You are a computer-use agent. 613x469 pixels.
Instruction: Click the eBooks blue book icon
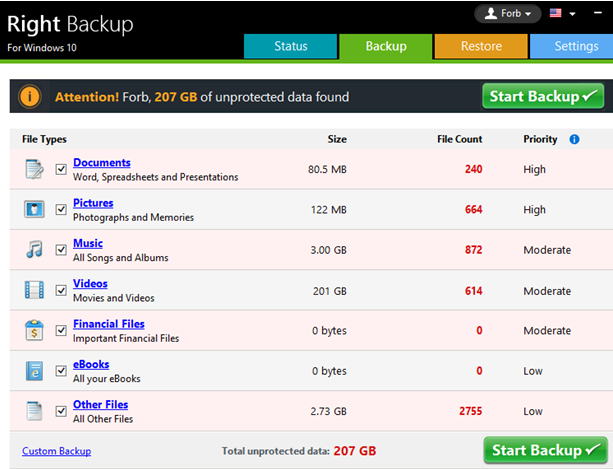(34, 371)
